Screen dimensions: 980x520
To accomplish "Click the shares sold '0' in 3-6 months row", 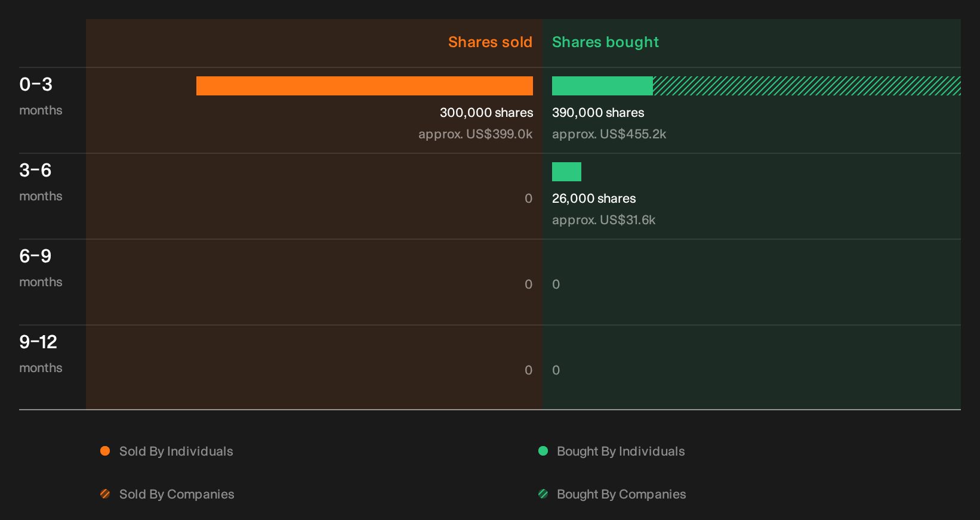I will pyautogui.click(x=528, y=199).
